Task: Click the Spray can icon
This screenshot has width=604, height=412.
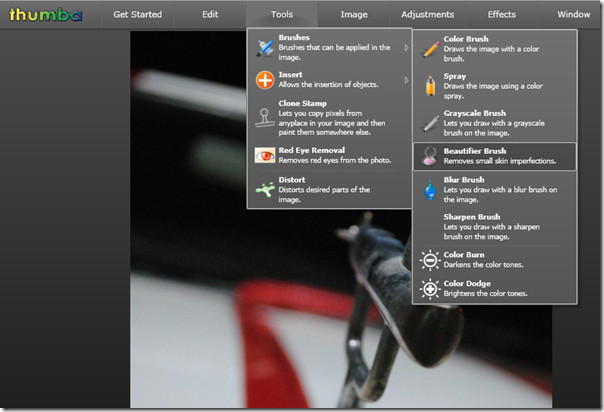Action: click(430, 85)
